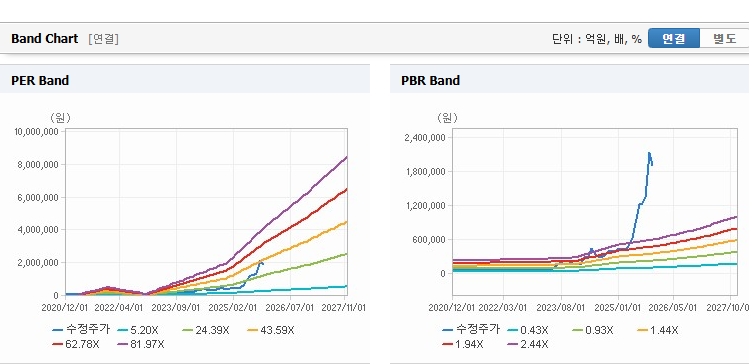Click the 6,000,000 axis label on PER chart
This screenshot has width=749, height=364.
tap(38, 197)
